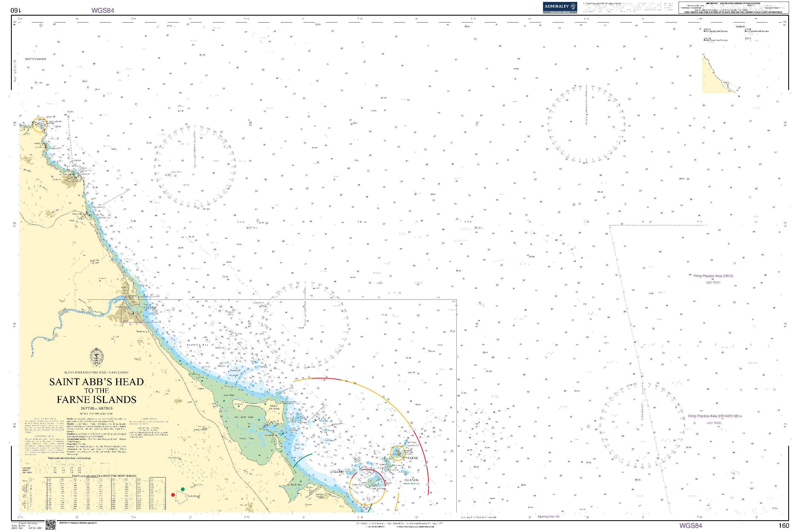Click the green dot below the title block
The height and width of the screenshot is (532, 800).
click(x=182, y=489)
